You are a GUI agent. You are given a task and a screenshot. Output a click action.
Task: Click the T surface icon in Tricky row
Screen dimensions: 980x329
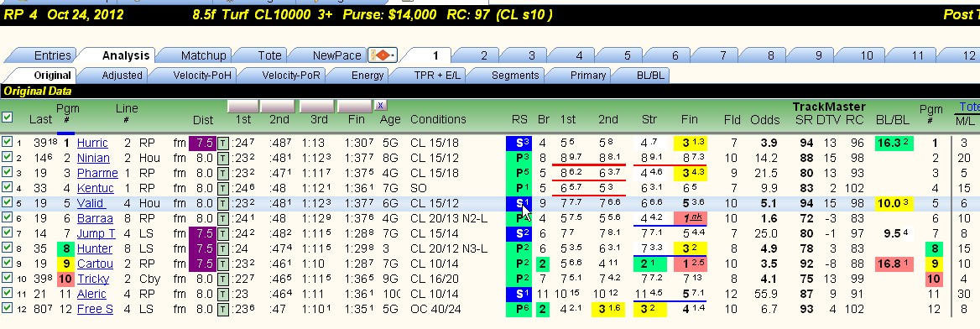223,279
